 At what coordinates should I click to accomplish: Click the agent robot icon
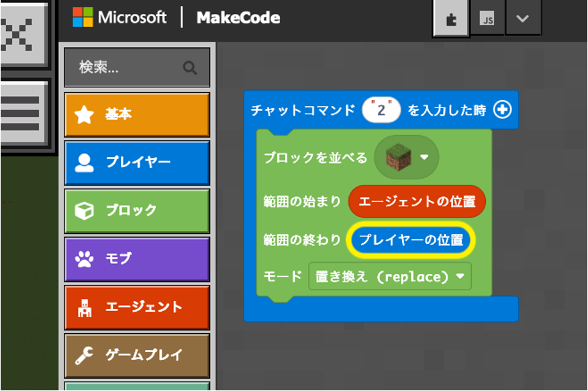point(85,308)
